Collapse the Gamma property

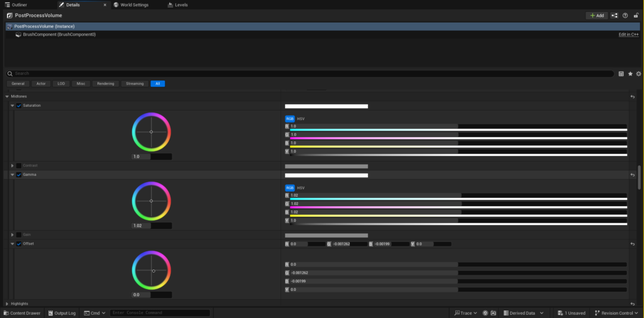[13, 175]
